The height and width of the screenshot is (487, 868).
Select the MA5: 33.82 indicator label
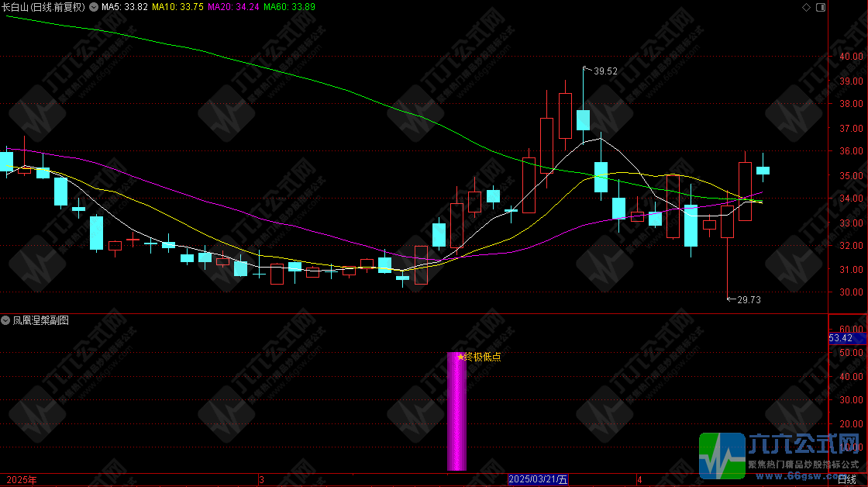click(126, 7)
